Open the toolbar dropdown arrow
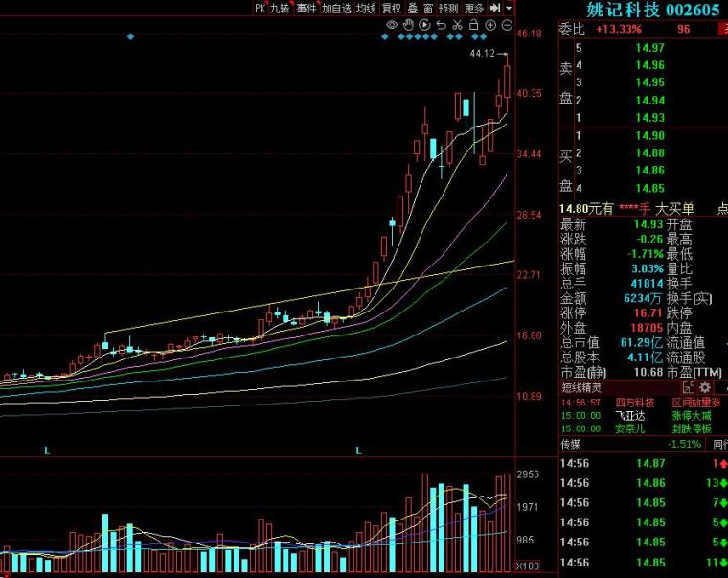Image resolution: width=728 pixels, height=578 pixels. [509, 8]
